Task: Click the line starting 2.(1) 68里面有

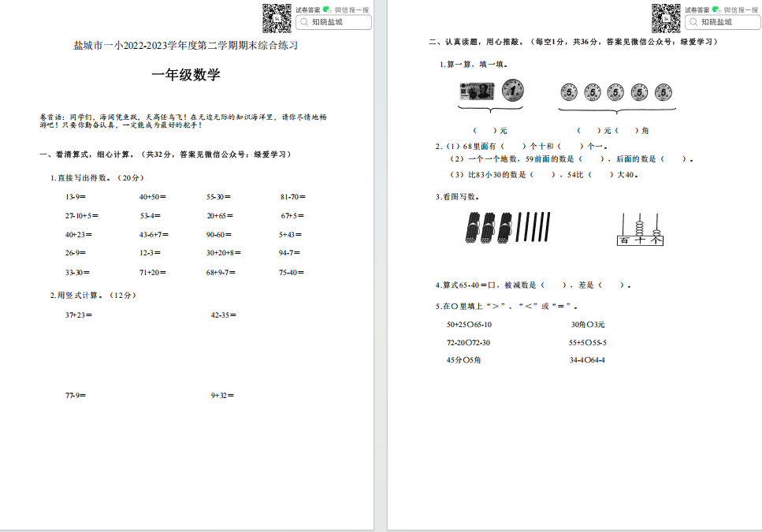Action: (x=522, y=147)
